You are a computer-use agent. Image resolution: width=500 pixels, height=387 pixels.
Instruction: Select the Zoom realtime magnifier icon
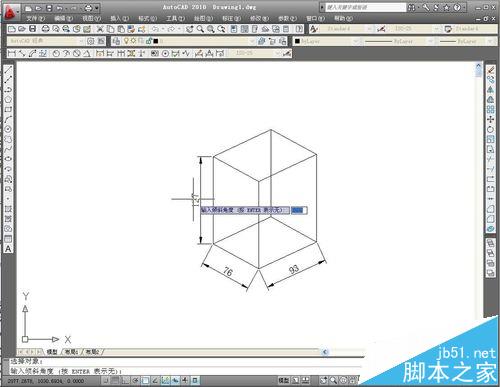[200, 29]
